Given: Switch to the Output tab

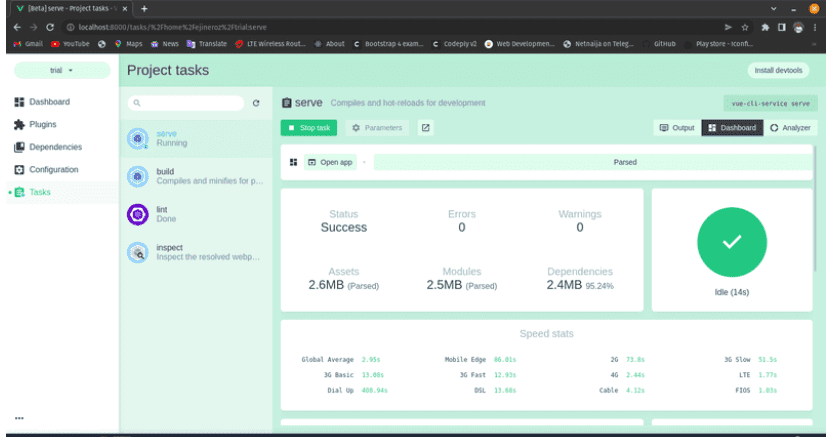Looking at the screenshot, I should [677, 127].
